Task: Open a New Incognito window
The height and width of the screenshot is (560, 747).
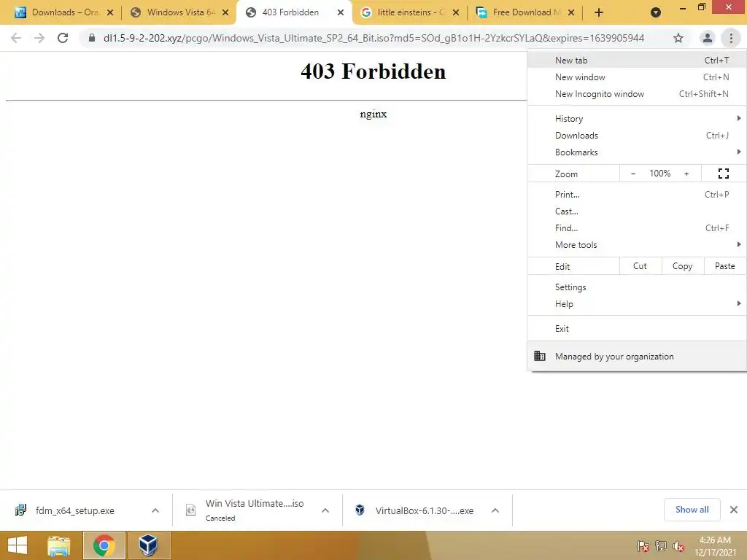Action: point(637,94)
